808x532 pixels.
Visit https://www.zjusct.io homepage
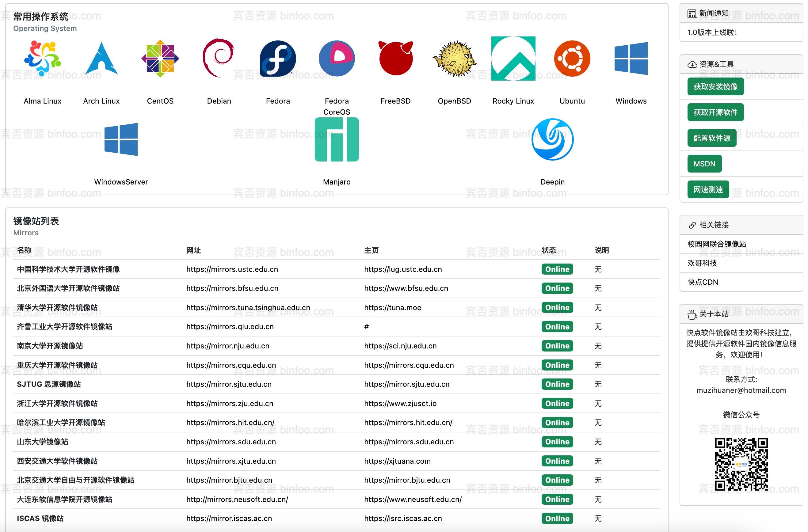400,403
